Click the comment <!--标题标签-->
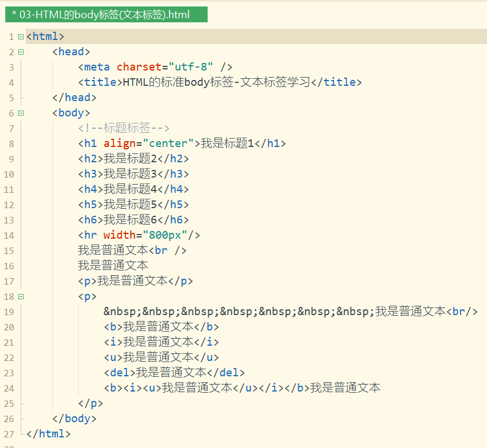 (x=124, y=128)
